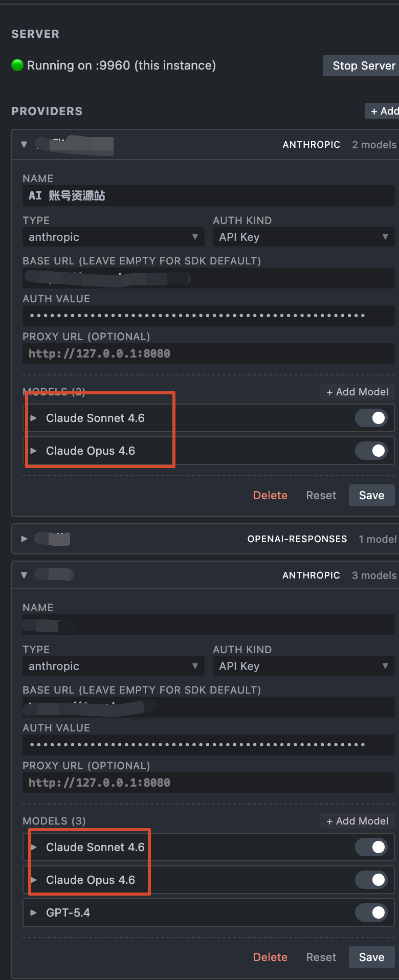Expand Claude Opus 4.6 in first provider
Viewport: 399px width, 980px height.
pos(34,451)
